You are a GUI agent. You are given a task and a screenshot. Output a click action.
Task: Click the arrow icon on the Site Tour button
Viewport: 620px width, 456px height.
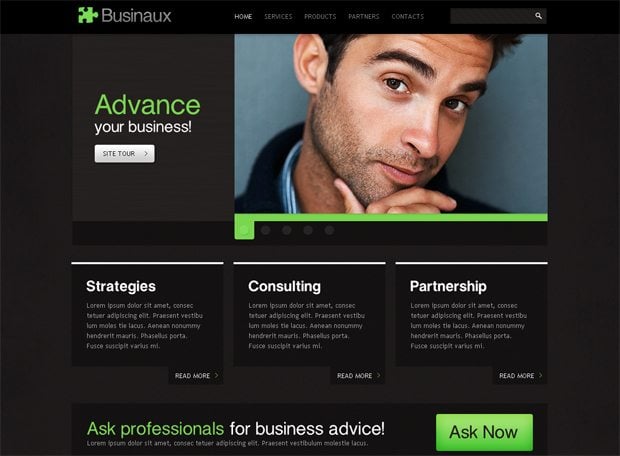coord(146,153)
